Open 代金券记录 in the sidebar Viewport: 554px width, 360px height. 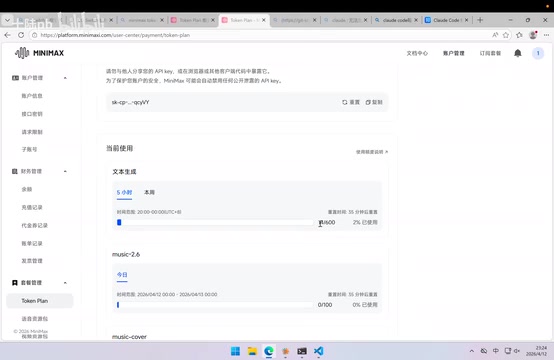pos(34,225)
